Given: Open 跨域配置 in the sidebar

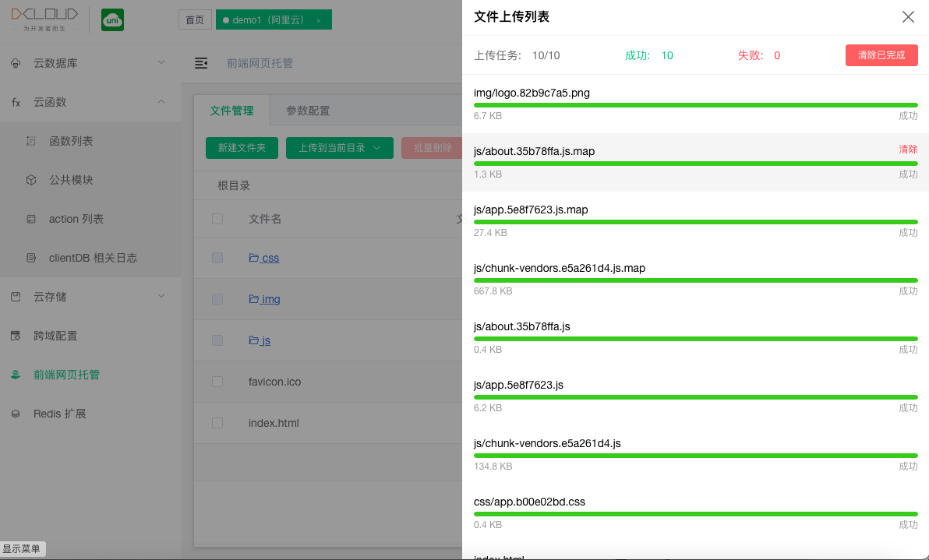Looking at the screenshot, I should [55, 336].
